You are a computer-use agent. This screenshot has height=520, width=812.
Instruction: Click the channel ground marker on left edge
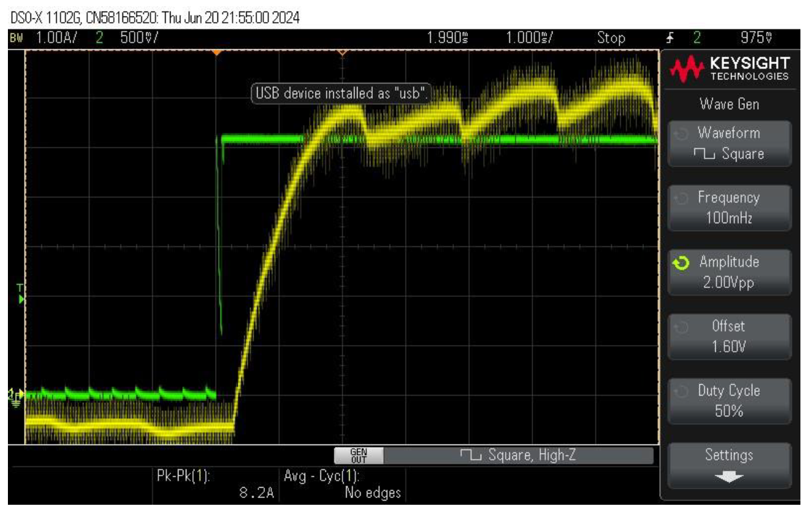point(15,395)
